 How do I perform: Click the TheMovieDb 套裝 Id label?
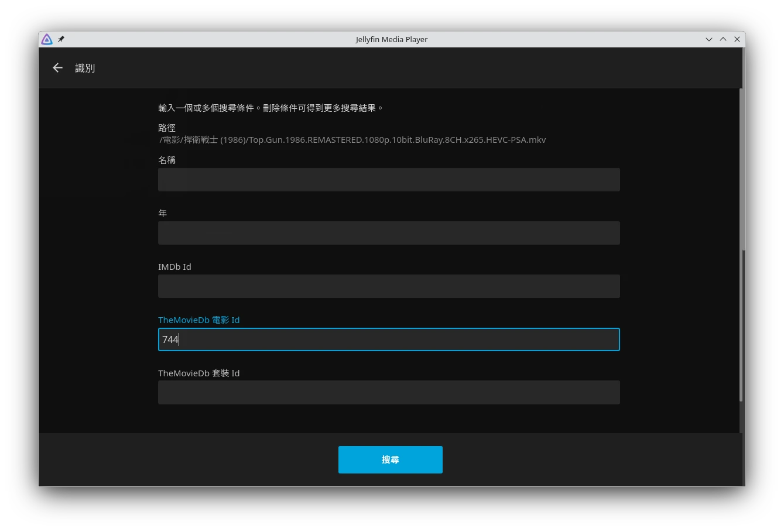pos(198,373)
